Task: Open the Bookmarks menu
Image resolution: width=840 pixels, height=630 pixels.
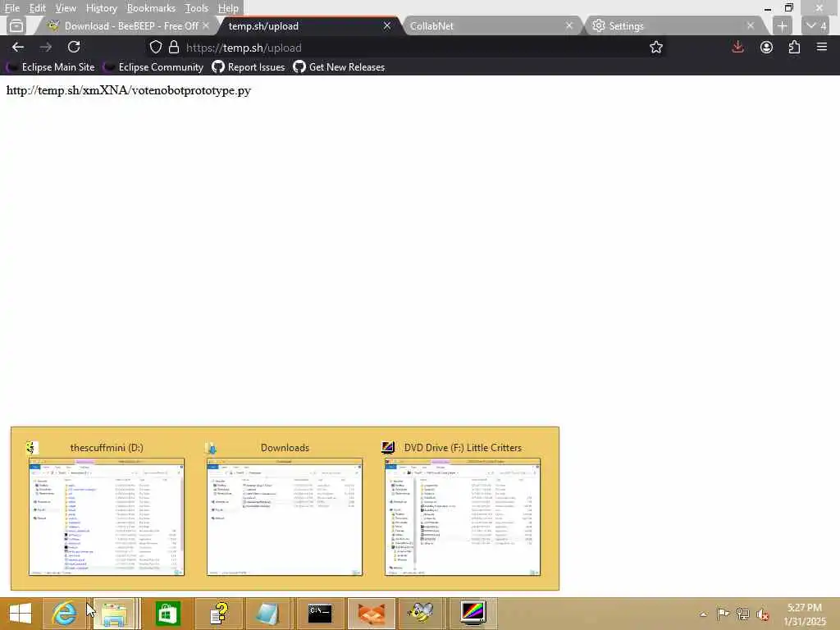Action: point(151,8)
